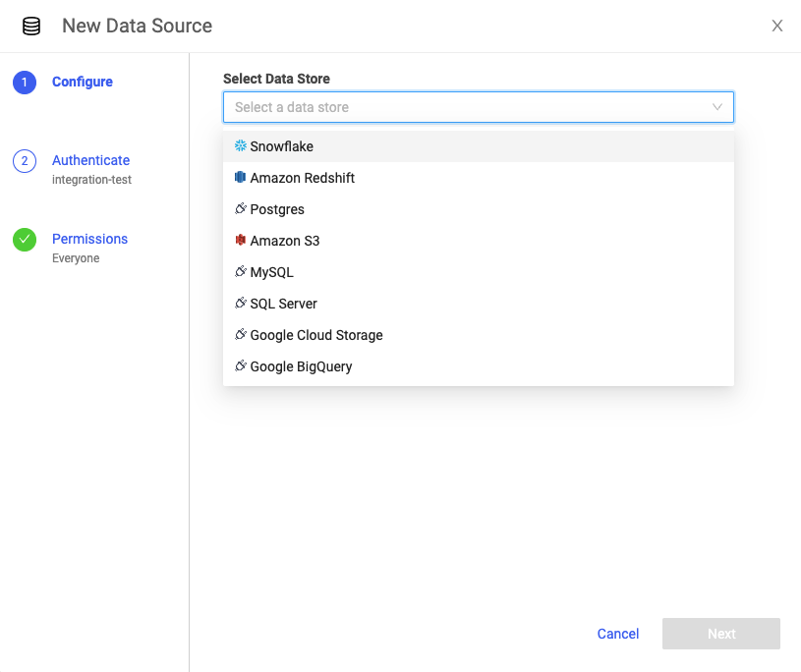
Task: Click the red Amazon S3 icon
Action: pyautogui.click(x=241, y=241)
